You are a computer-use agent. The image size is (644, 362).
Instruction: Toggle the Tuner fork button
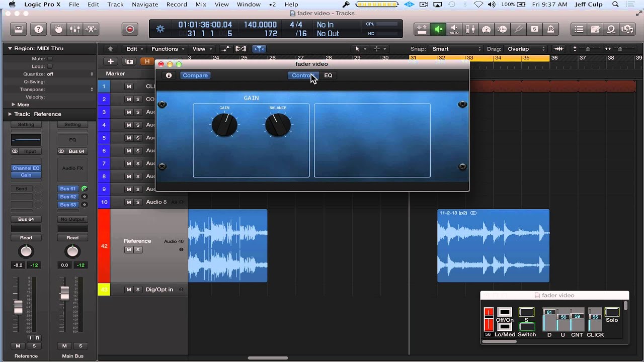coord(518,29)
